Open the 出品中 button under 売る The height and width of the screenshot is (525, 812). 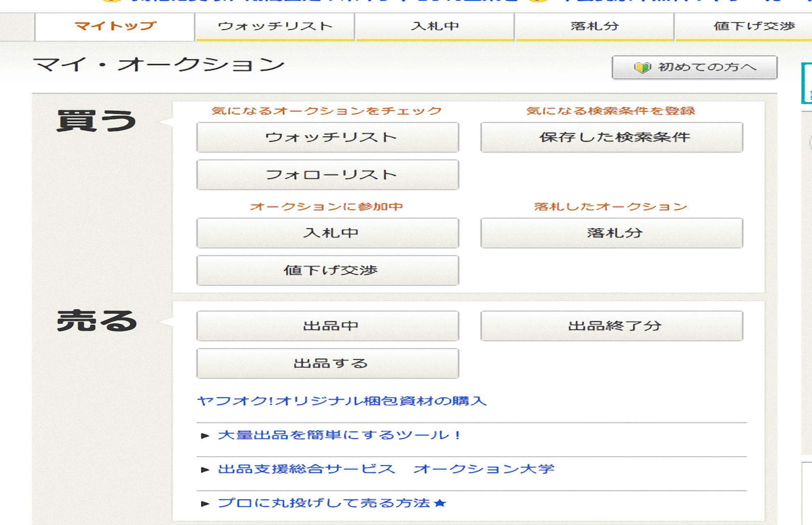pyautogui.click(x=327, y=326)
